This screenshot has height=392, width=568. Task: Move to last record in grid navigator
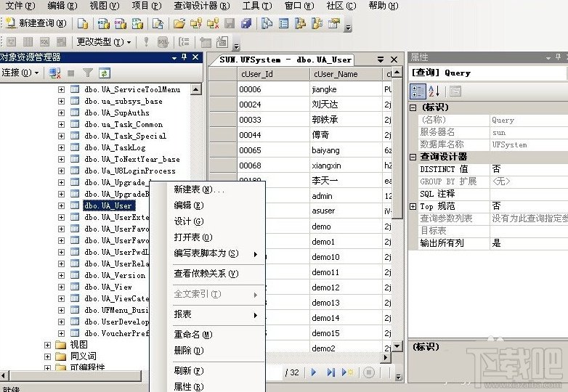[330, 372]
